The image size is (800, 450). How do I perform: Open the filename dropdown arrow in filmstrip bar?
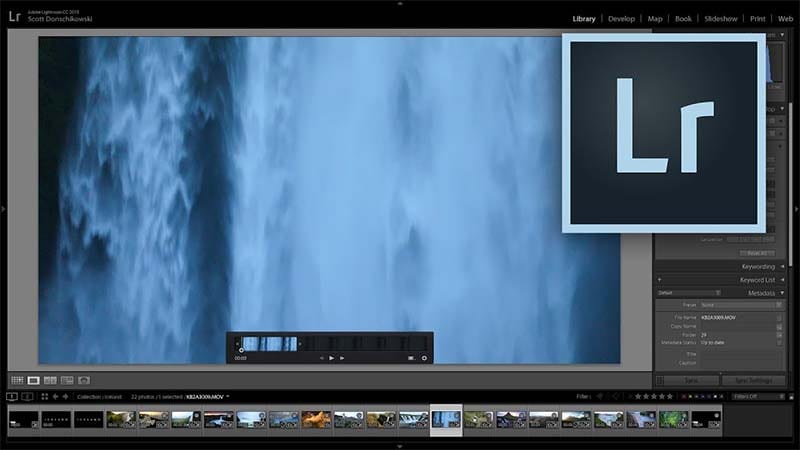pyautogui.click(x=228, y=396)
